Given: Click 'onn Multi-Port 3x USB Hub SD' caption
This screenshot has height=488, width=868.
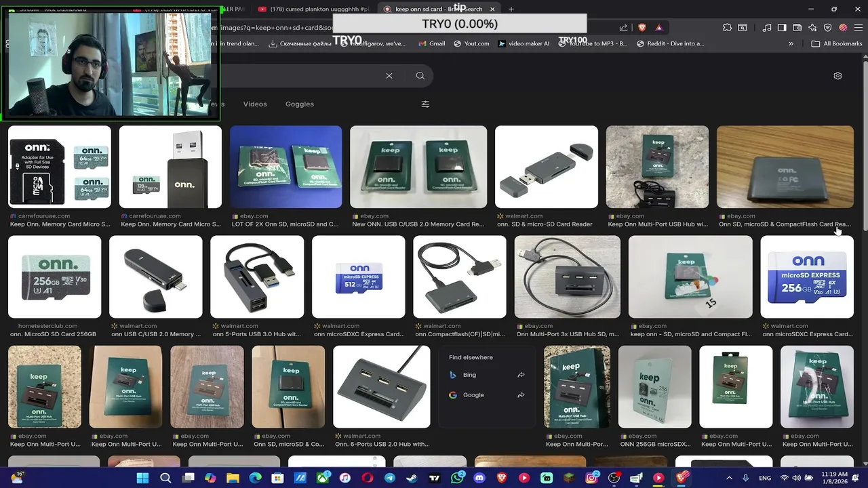Looking at the screenshot, I should point(567,334).
